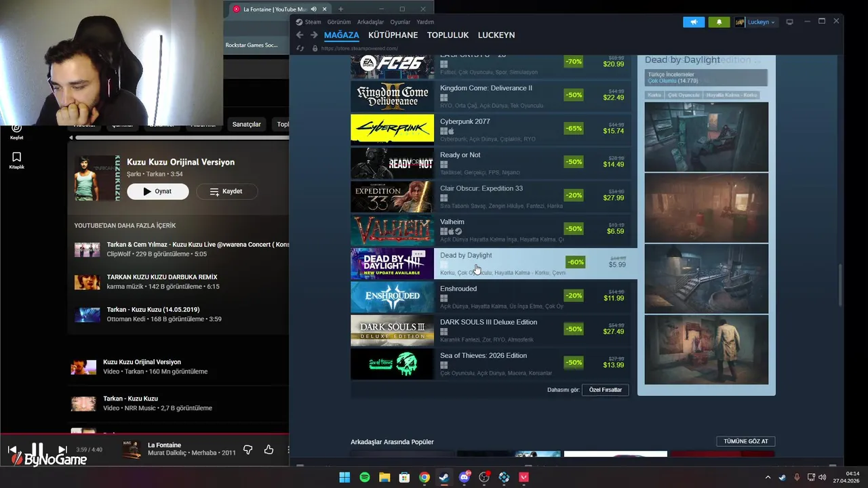Image resolution: width=868 pixels, height=488 pixels.
Task: Click the Cyberpunk 2077 $15.74 price
Action: pos(613,131)
